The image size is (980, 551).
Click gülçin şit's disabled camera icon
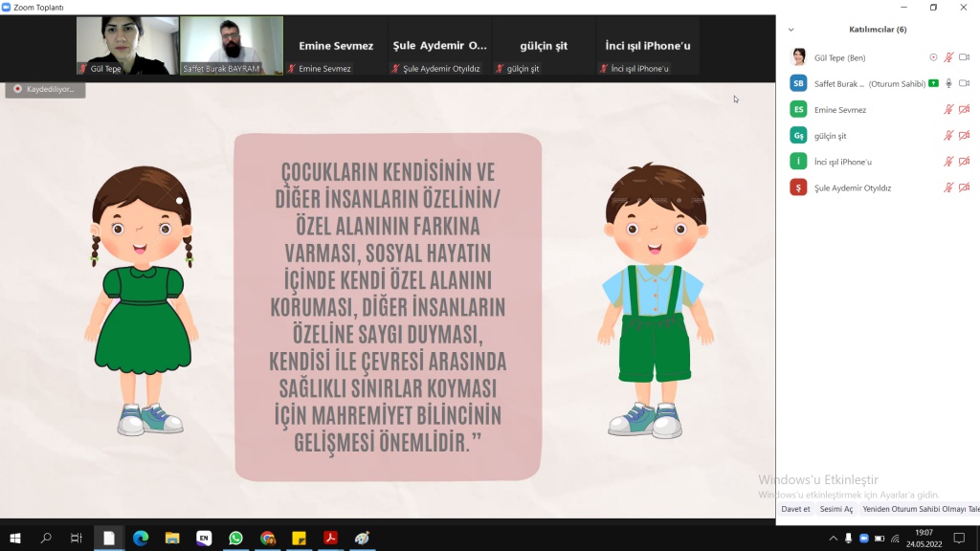(964, 136)
